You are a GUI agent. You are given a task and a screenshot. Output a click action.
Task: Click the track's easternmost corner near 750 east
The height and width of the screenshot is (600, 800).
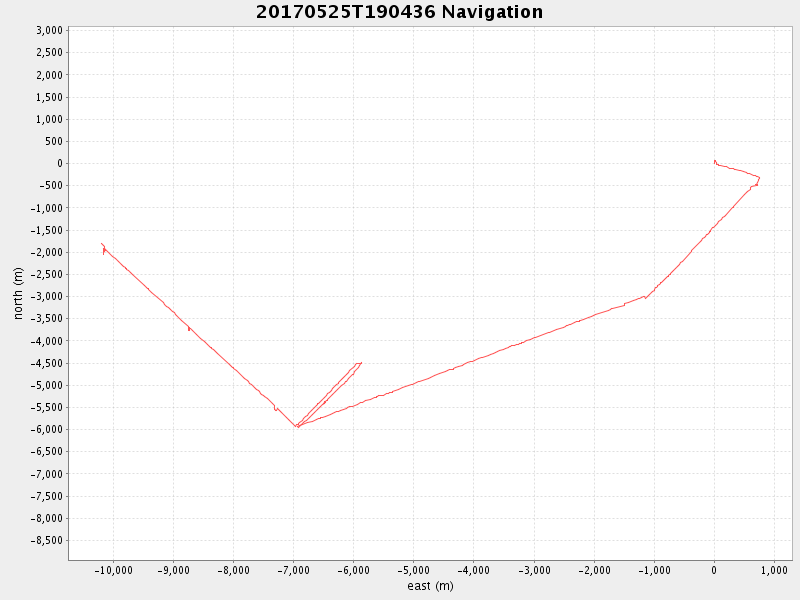pos(759,178)
